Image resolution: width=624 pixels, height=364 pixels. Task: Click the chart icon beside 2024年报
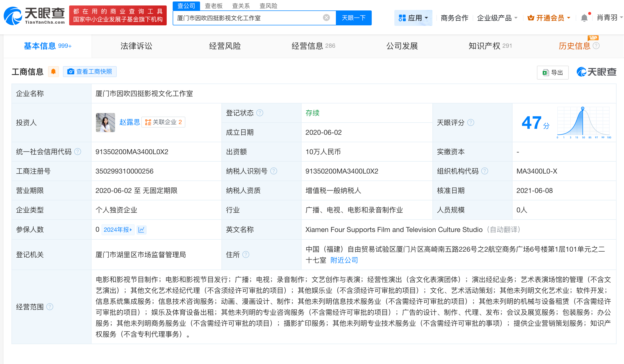[141, 229]
